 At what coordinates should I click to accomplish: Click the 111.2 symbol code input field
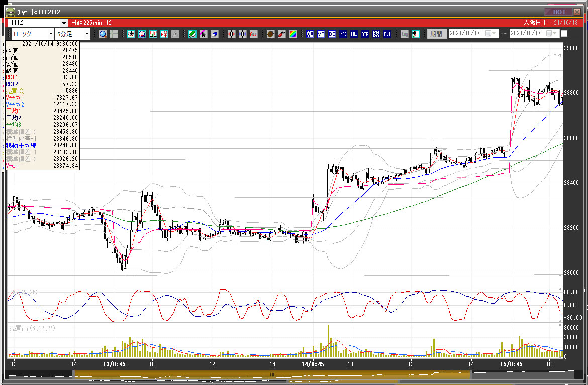coord(35,23)
